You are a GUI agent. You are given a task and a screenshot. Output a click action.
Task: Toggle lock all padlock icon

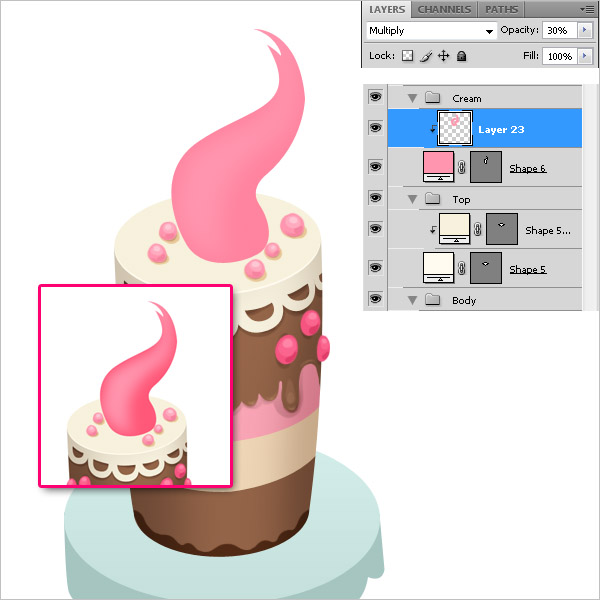click(461, 56)
